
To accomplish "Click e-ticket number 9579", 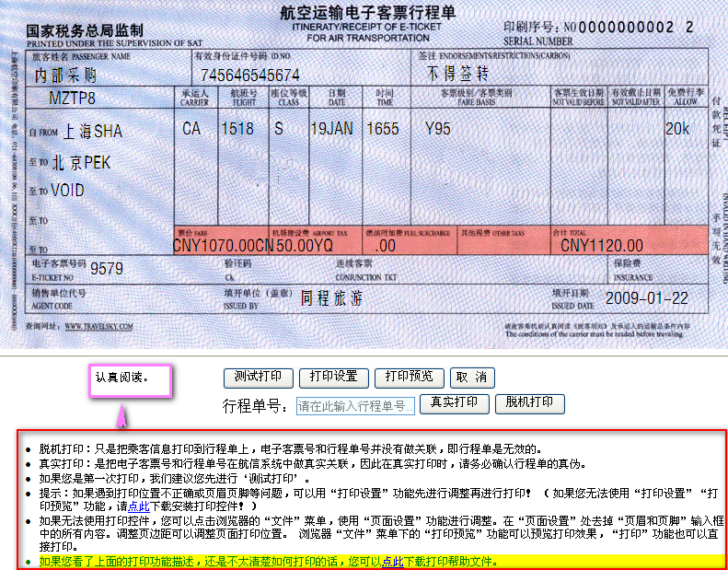I will (x=107, y=269).
